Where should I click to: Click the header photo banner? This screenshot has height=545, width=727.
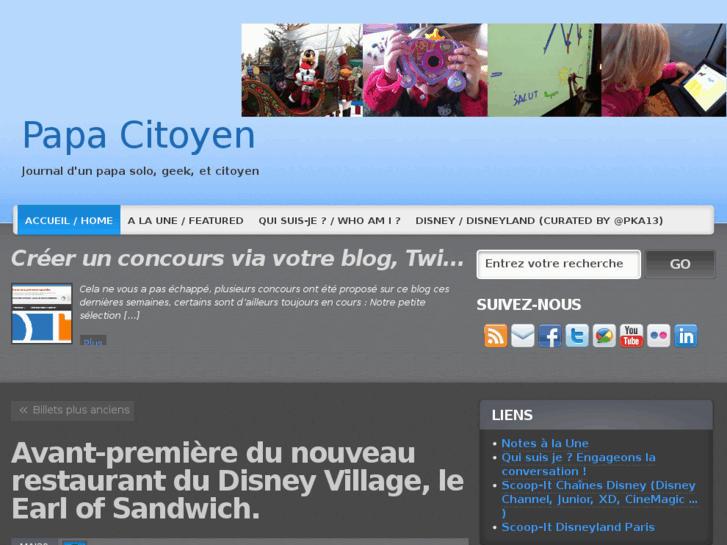point(484,70)
